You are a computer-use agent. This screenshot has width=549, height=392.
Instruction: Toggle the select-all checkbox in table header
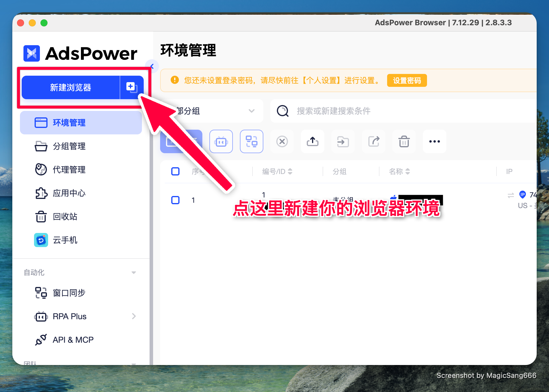tap(175, 171)
